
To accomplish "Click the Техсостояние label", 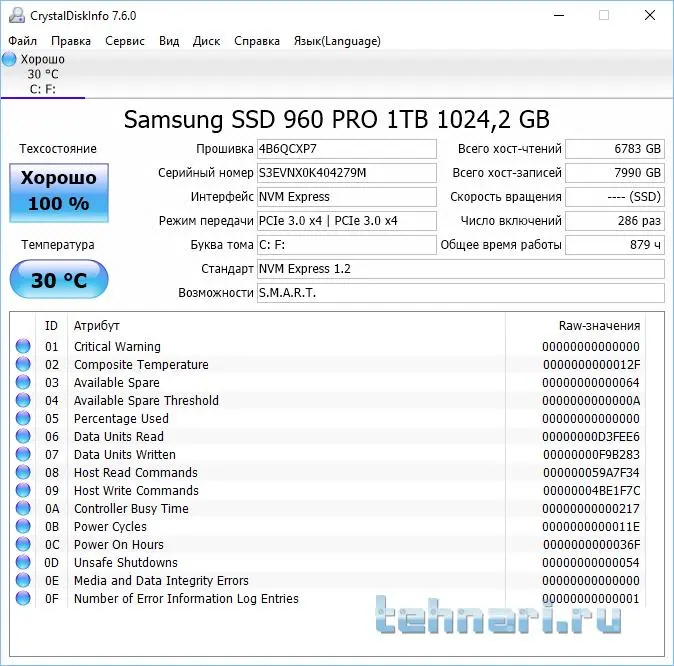I will click(58, 149).
